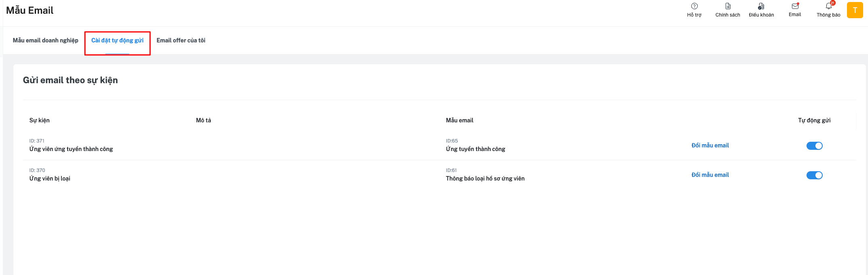
Task: Disable auto-send for Ứng viên ứng tuyển thành công
Action: click(814, 146)
